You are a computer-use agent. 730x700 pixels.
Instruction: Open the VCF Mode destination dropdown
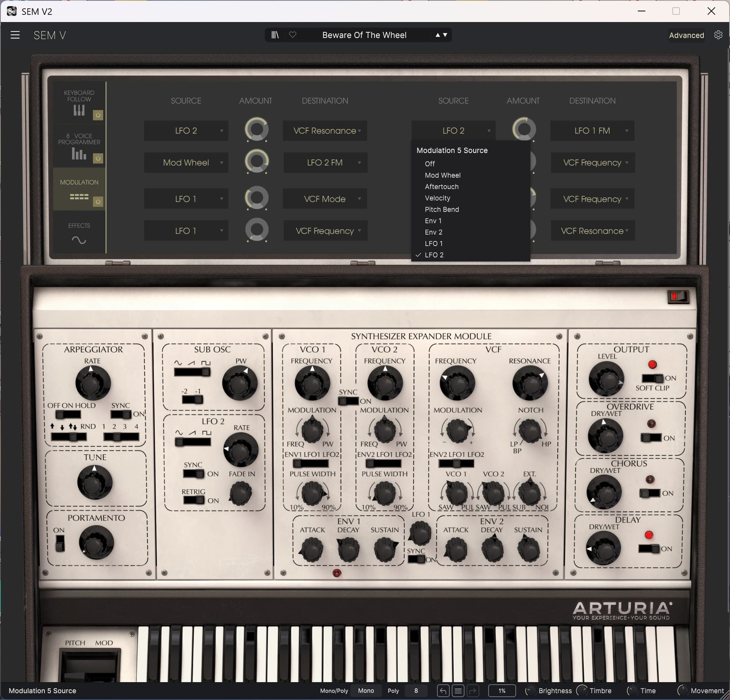(325, 199)
